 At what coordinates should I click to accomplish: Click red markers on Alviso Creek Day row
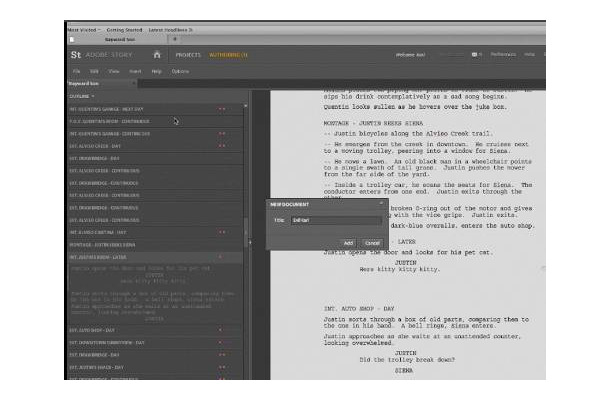(222, 146)
